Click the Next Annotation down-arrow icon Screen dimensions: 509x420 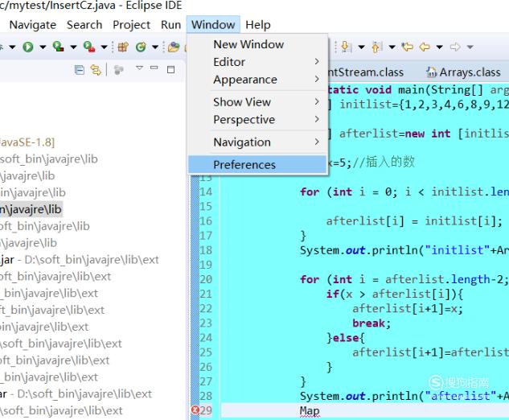click(347, 47)
